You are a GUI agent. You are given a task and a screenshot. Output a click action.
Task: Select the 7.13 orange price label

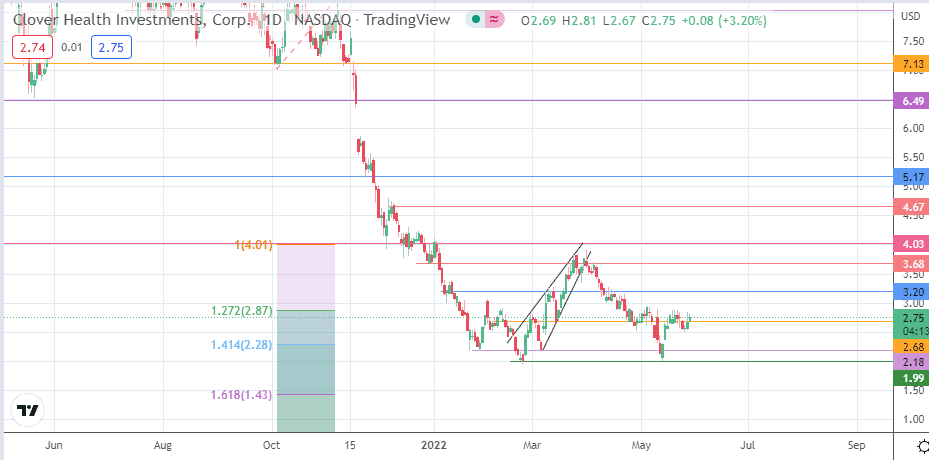coord(910,63)
